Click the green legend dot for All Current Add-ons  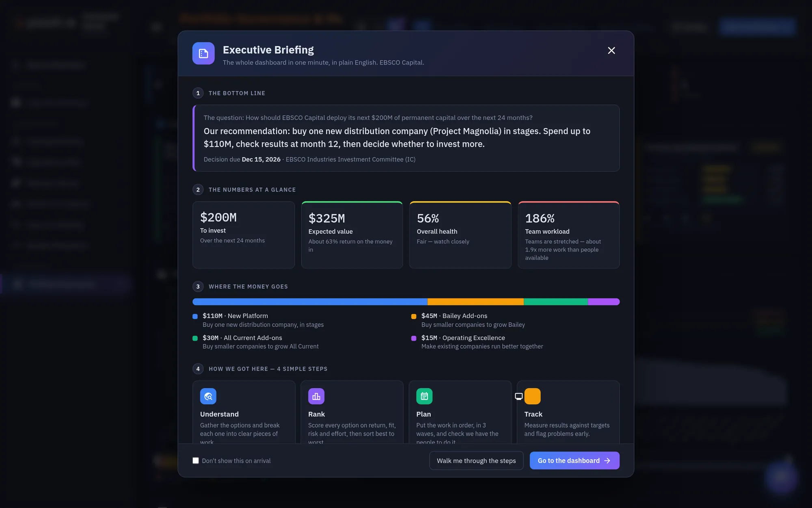(195, 338)
